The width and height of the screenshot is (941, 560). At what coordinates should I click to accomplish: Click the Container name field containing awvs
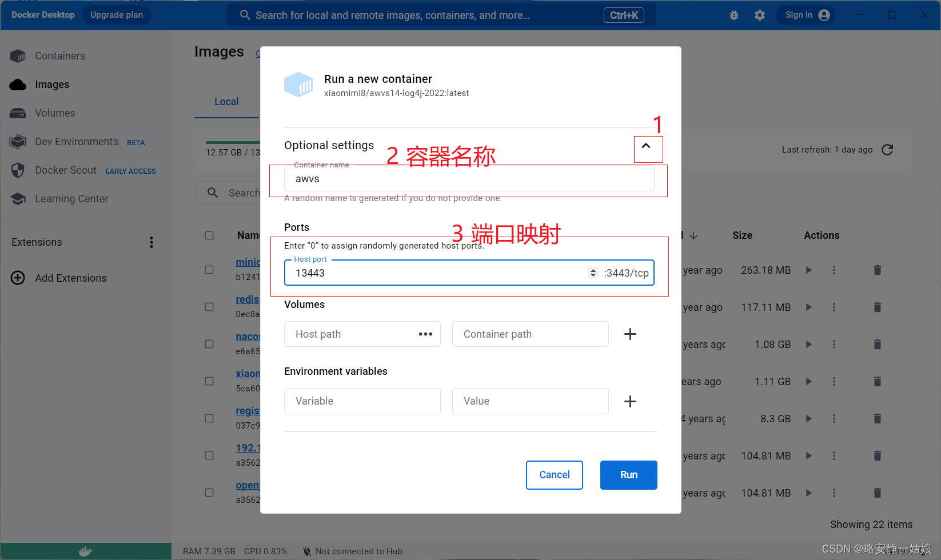tap(469, 179)
